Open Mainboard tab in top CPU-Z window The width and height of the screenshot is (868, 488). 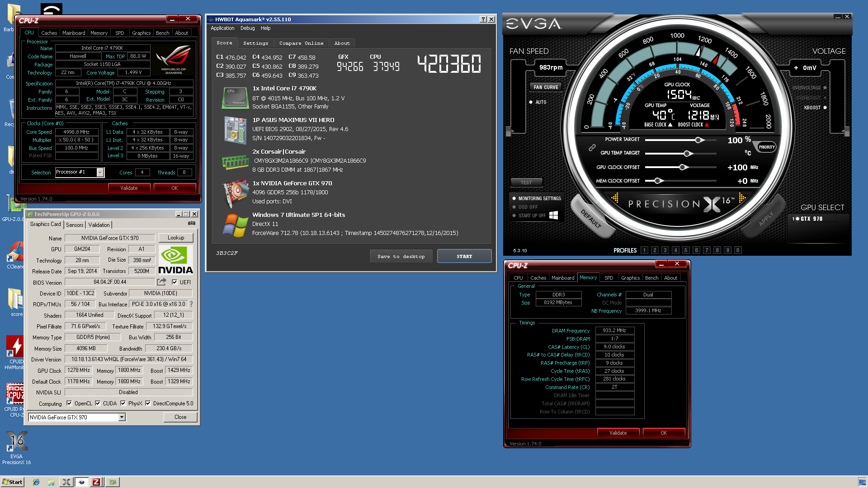[74, 33]
